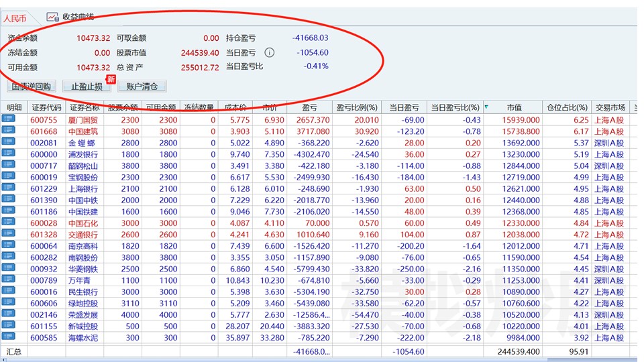Click summary position ratio 95.91
Viewport: 644px width, 362px height.
pos(579,352)
